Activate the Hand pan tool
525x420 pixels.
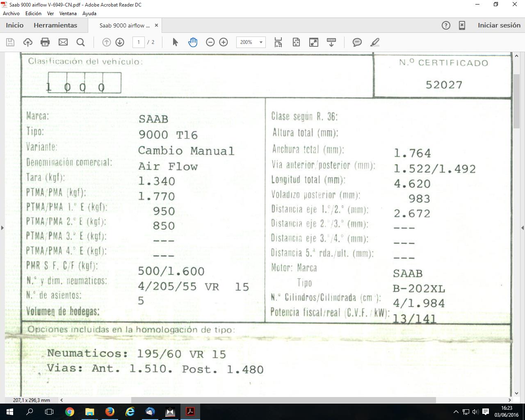tap(193, 42)
